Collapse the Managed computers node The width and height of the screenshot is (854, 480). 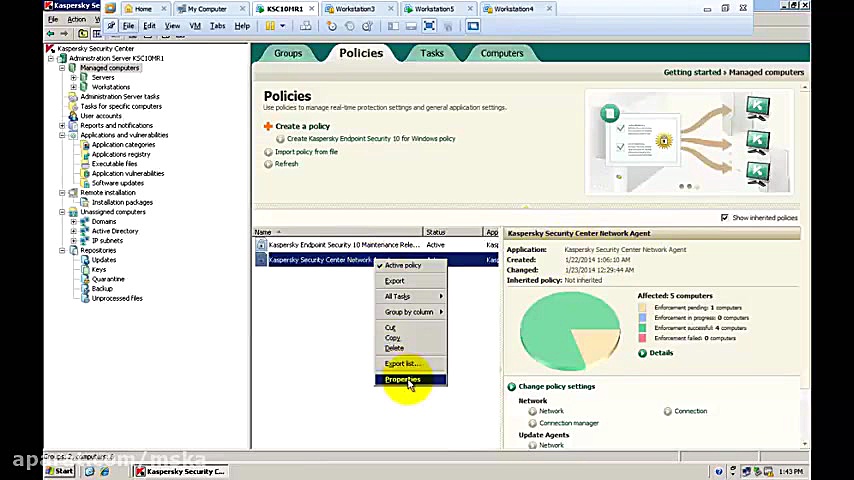pos(62,68)
